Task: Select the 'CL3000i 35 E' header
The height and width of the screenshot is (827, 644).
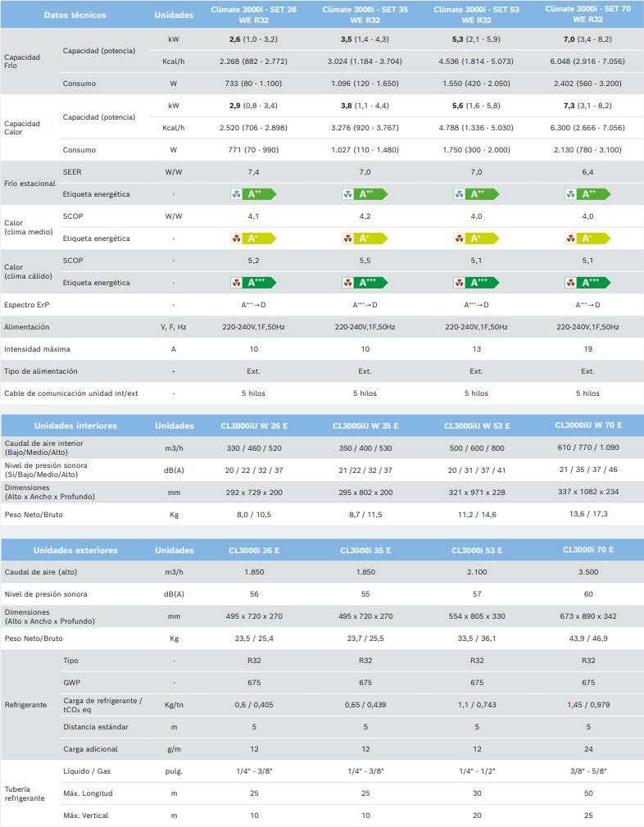Action: pyautogui.click(x=365, y=550)
